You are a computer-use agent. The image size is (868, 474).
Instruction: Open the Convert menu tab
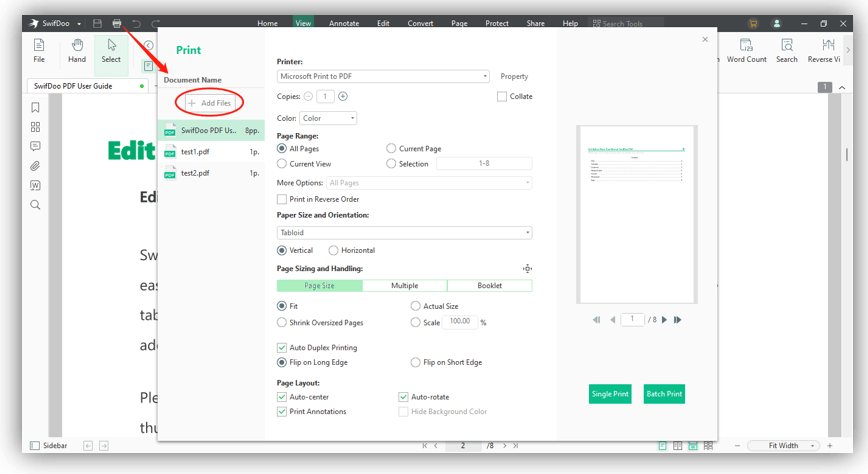(420, 23)
